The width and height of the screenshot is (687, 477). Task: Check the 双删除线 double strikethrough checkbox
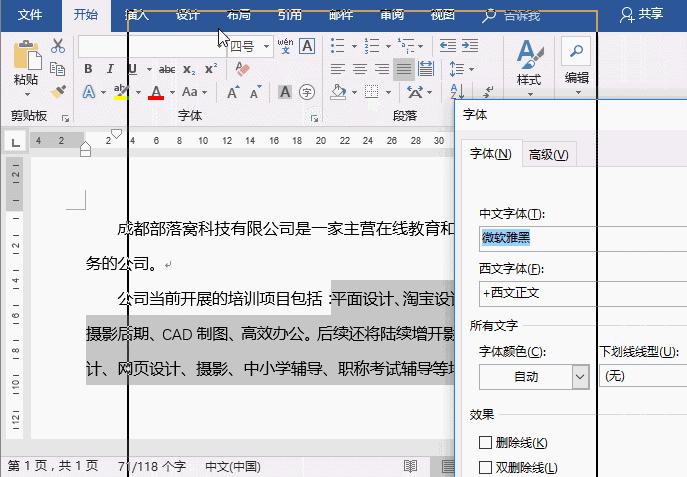485,467
